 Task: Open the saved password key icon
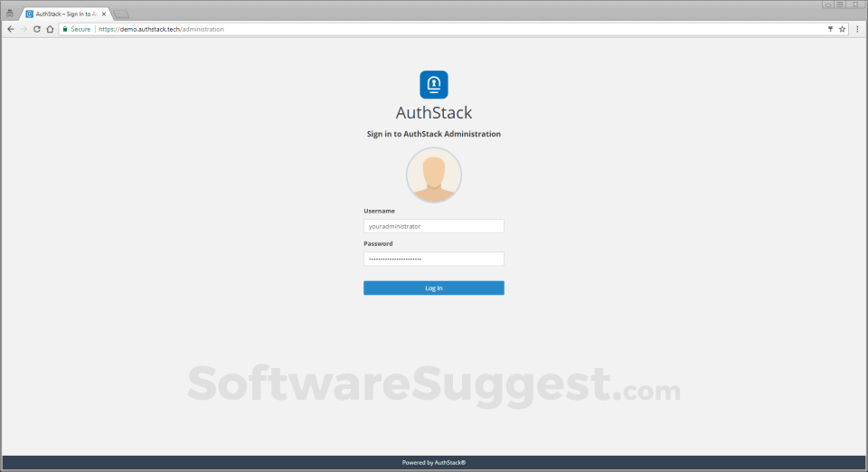pyautogui.click(x=830, y=29)
